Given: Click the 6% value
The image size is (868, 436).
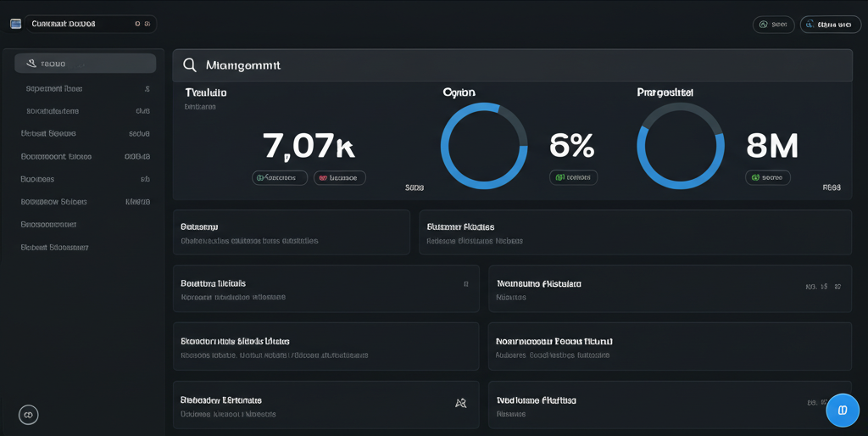Looking at the screenshot, I should tap(572, 145).
